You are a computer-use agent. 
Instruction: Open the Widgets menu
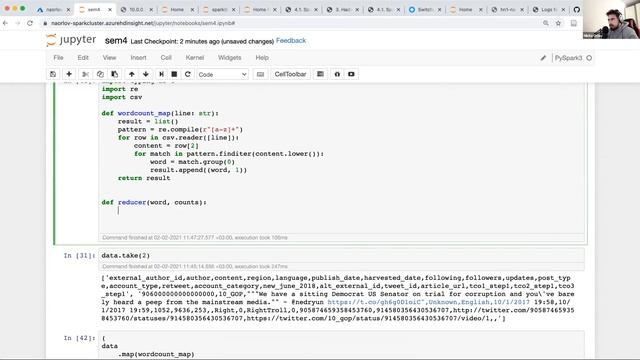pyautogui.click(x=229, y=58)
